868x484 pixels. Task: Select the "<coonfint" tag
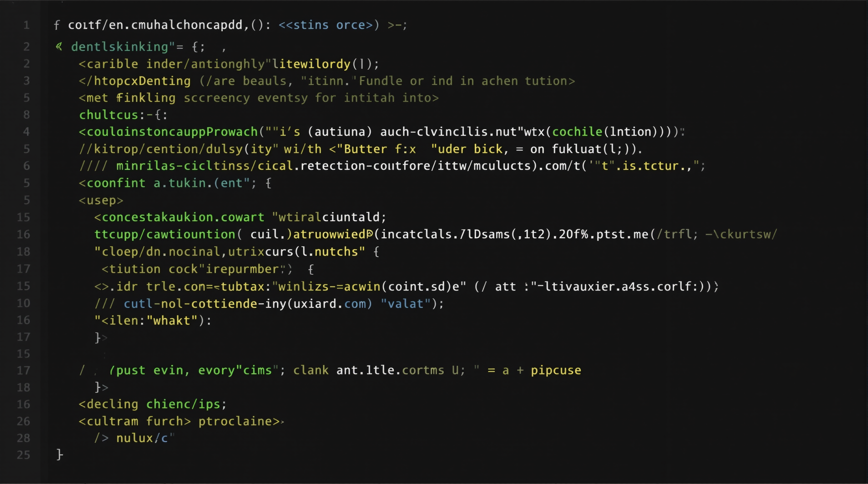pyautogui.click(x=112, y=183)
